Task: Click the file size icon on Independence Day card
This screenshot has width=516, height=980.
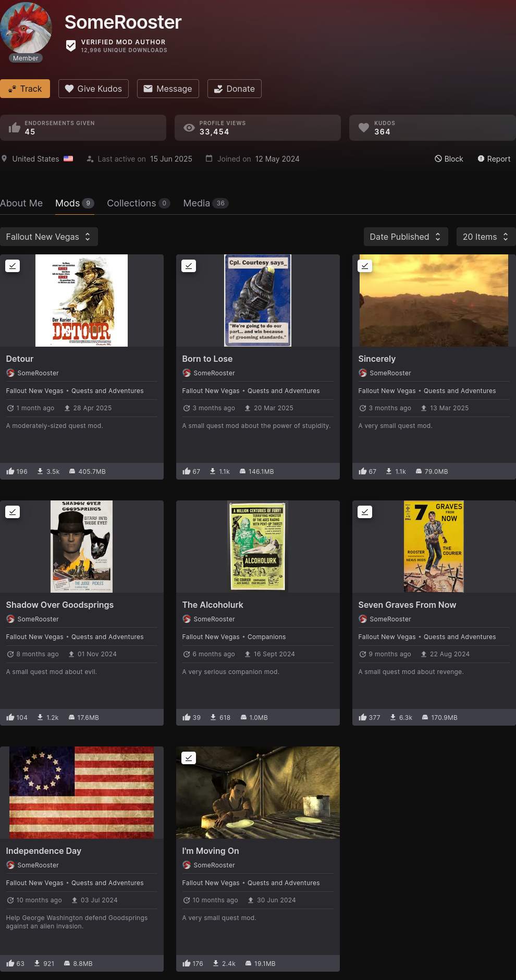Action: (67, 963)
